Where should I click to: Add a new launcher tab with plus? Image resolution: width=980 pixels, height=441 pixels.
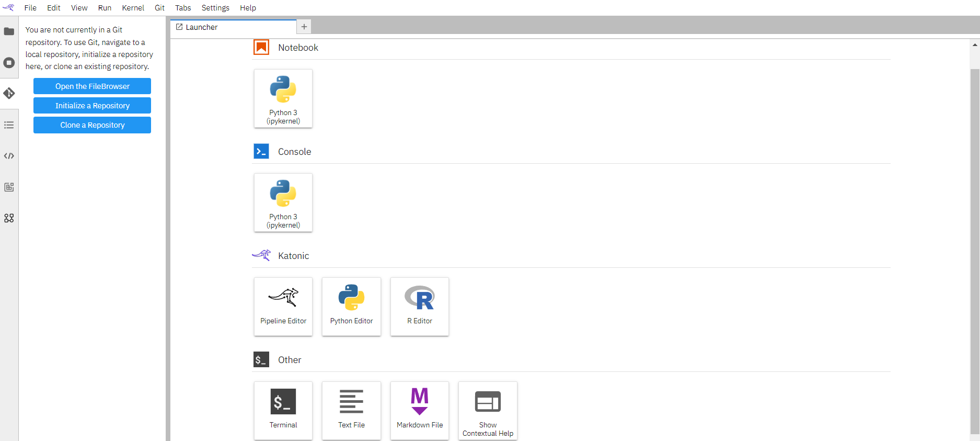pos(304,27)
